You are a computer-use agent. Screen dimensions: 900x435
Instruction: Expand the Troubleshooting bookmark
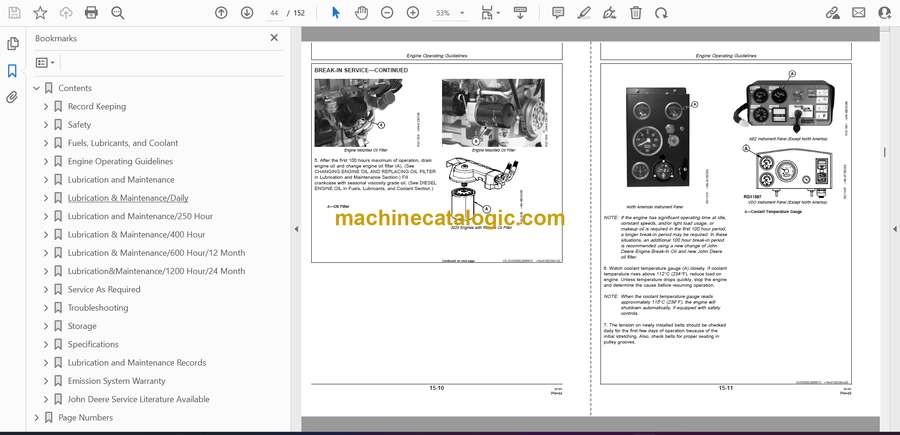(46, 308)
